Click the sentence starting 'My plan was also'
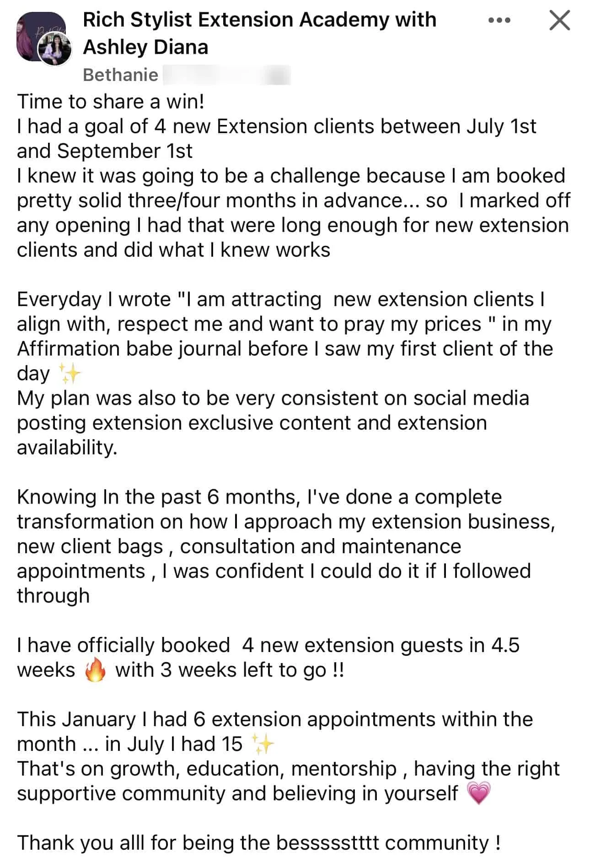This screenshot has height=868, width=590. [273, 423]
